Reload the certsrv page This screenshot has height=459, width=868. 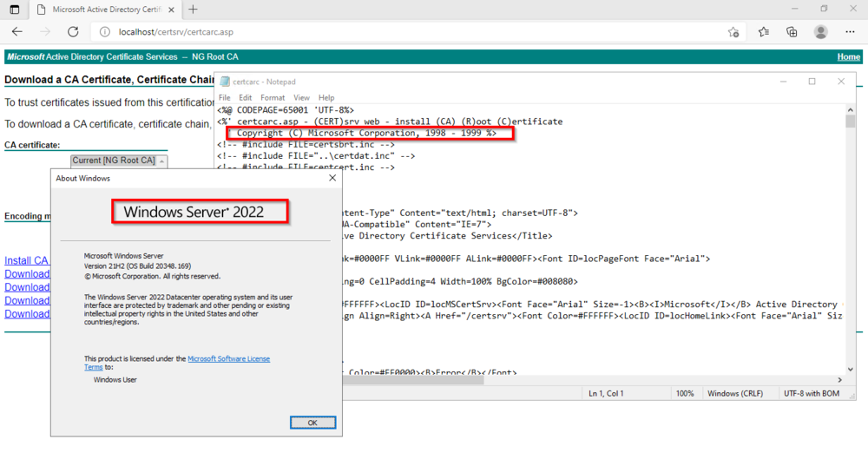[x=73, y=32]
